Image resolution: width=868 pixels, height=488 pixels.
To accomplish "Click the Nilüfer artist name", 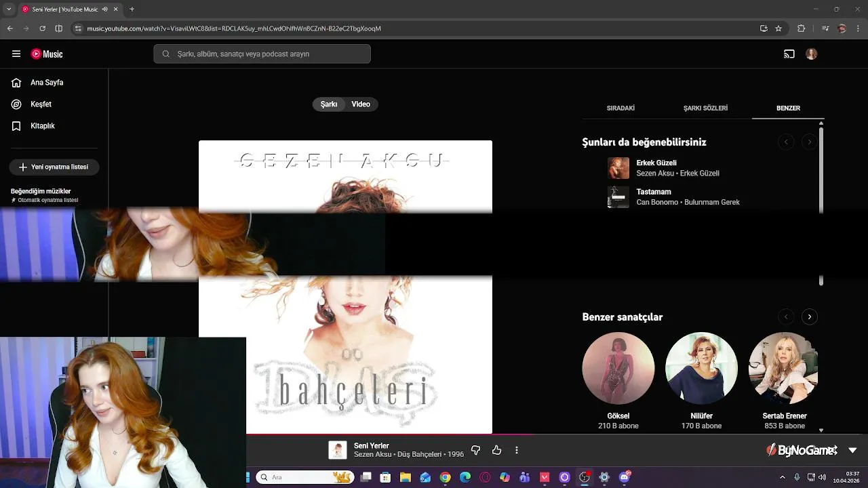I will click(701, 416).
